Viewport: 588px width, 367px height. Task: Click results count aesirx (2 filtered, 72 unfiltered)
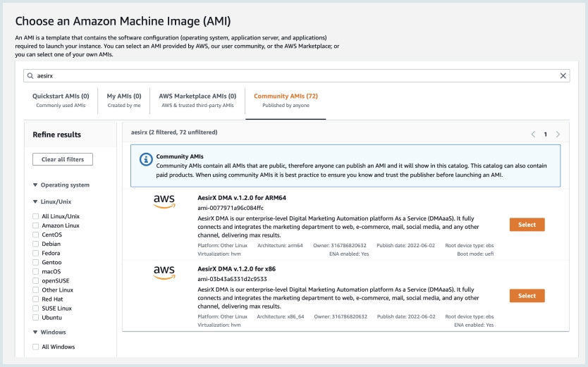pos(174,132)
